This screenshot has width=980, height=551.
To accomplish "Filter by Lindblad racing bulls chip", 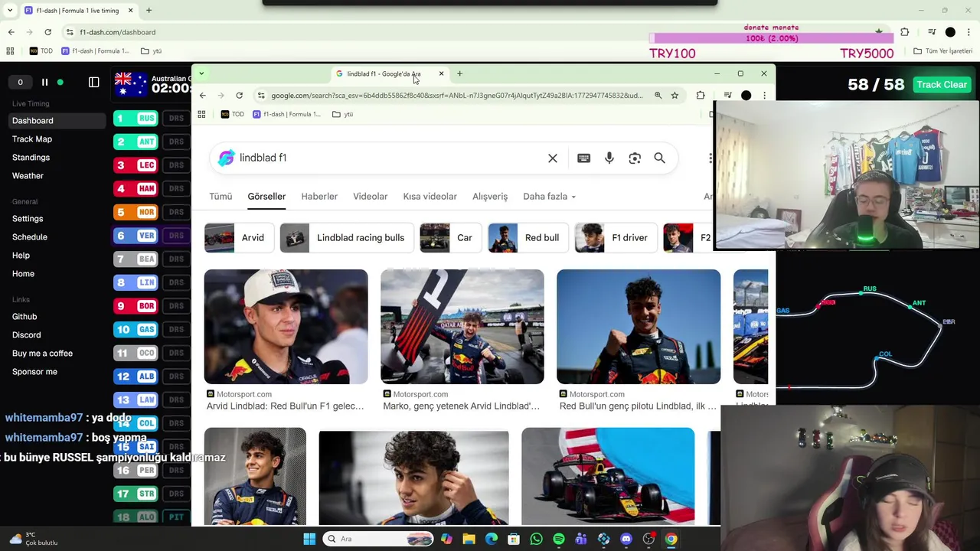I will tap(345, 237).
